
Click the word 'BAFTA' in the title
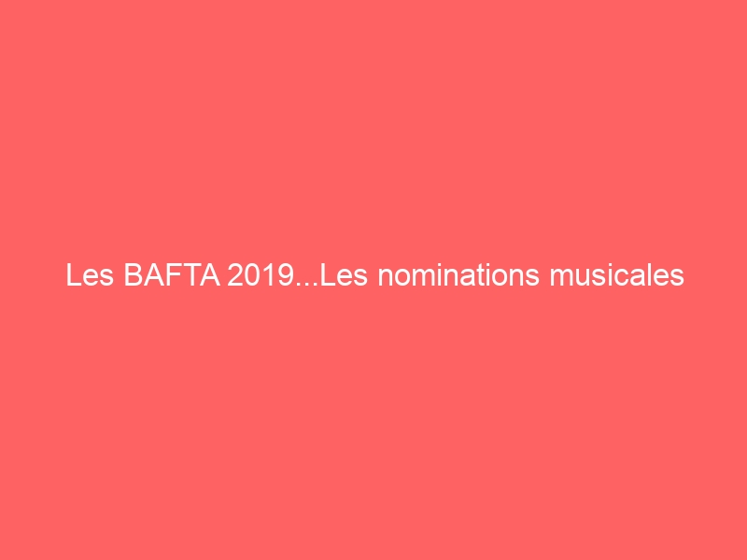[173, 276]
